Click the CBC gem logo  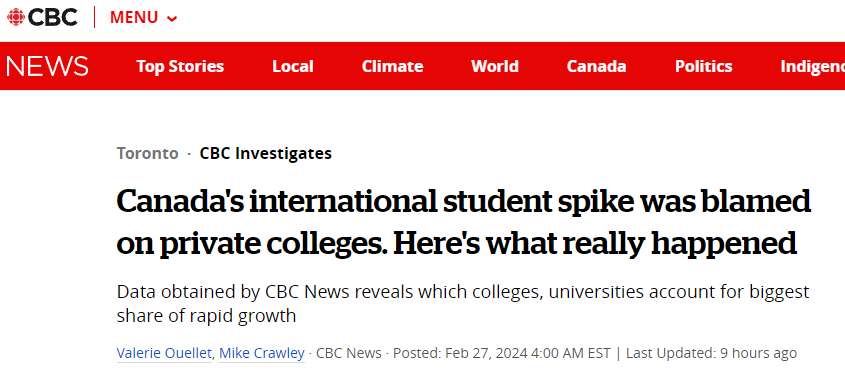(15, 17)
